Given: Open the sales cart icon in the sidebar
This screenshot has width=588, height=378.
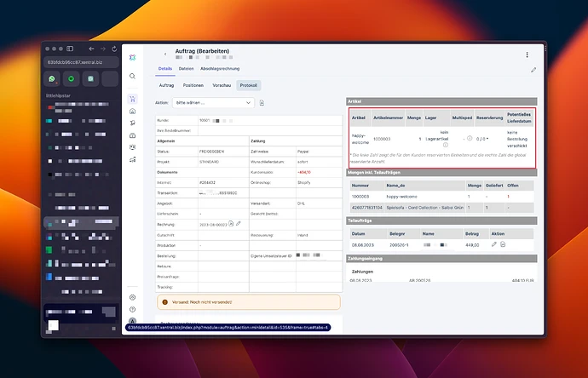Looking at the screenshot, I should point(132,99).
